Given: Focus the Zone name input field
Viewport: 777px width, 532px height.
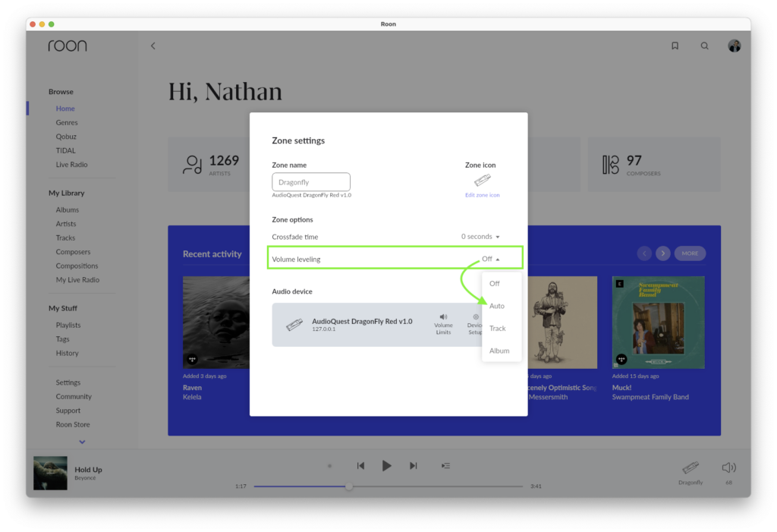Looking at the screenshot, I should tap(311, 182).
